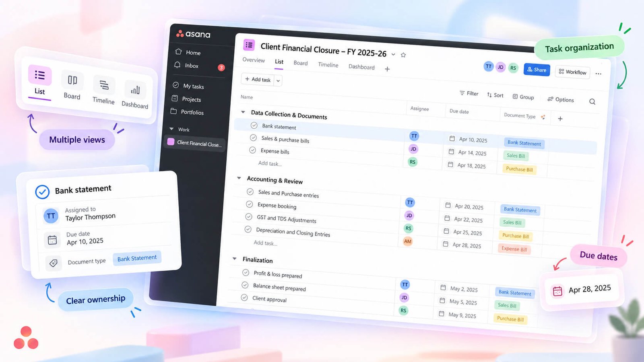Select Dashboard icon in the Multiple views card
The width and height of the screenshot is (644, 362).
(136, 90)
